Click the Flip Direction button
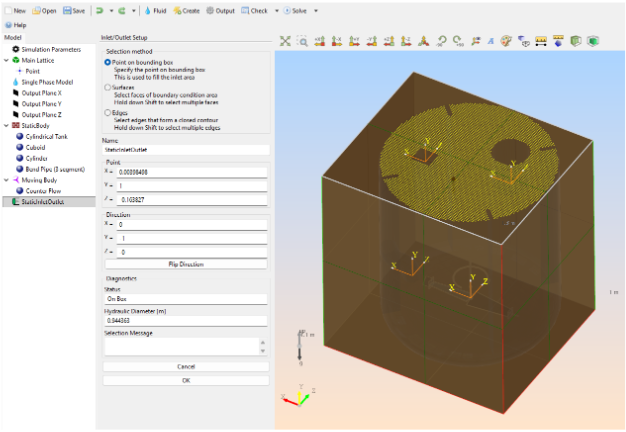This screenshot has height=432, width=626. click(x=185, y=264)
